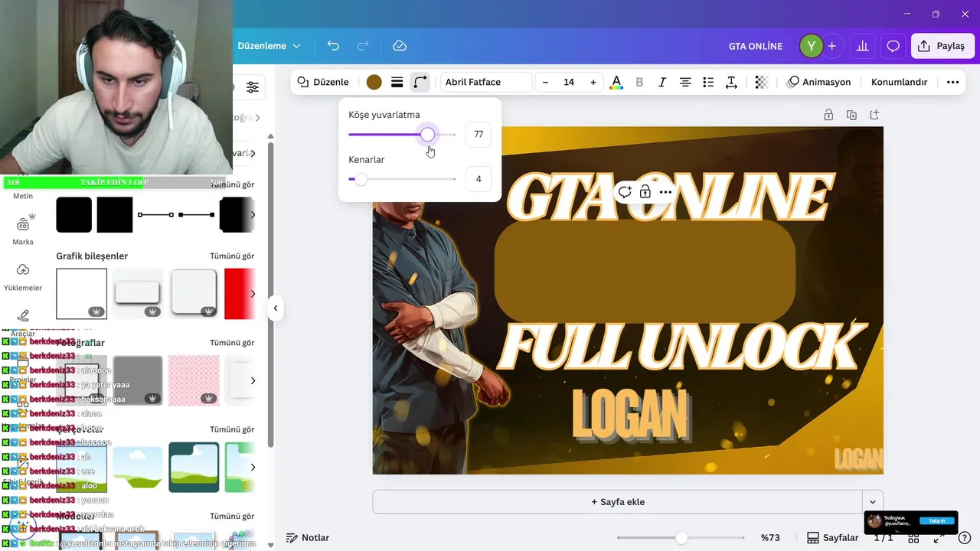This screenshot has width=980, height=551.
Task: Click the Köşe yuvarlatma value field 77
Action: coord(479,135)
